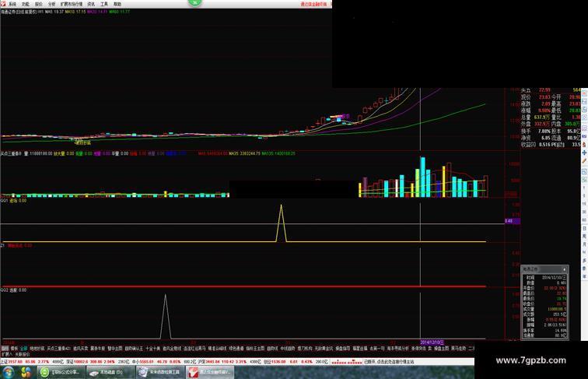588x379 pixels.
Task: Click the 换手 7.88% quote row
Action: (x=535, y=131)
